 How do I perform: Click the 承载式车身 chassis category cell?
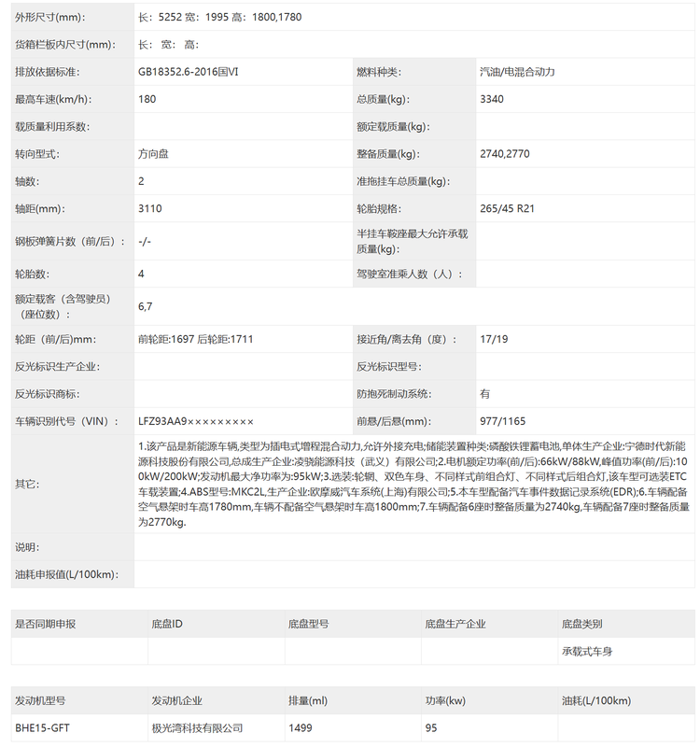coord(587,652)
